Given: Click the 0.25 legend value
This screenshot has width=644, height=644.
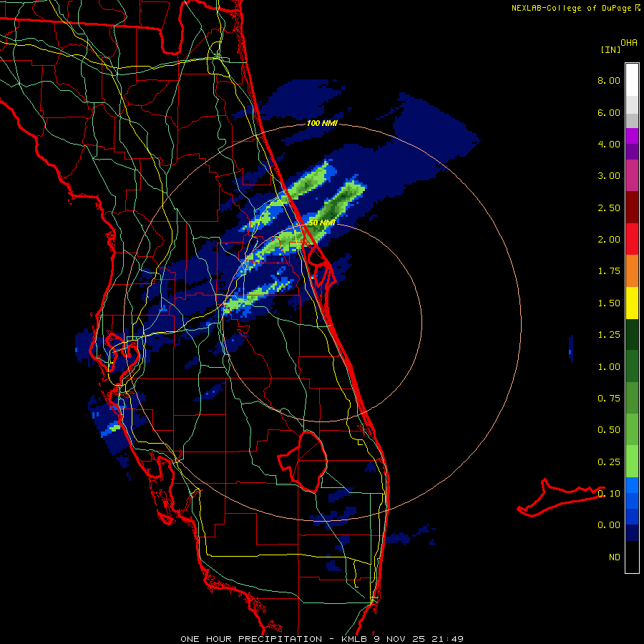Looking at the screenshot, I should [609, 462].
